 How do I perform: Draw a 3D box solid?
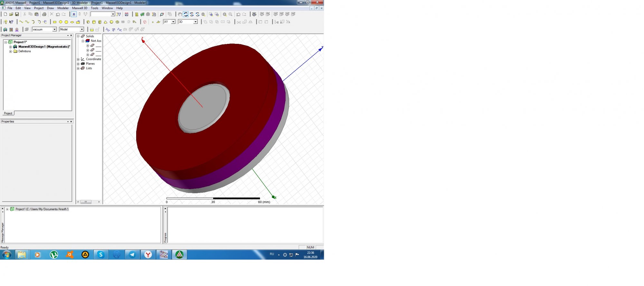pos(88,22)
